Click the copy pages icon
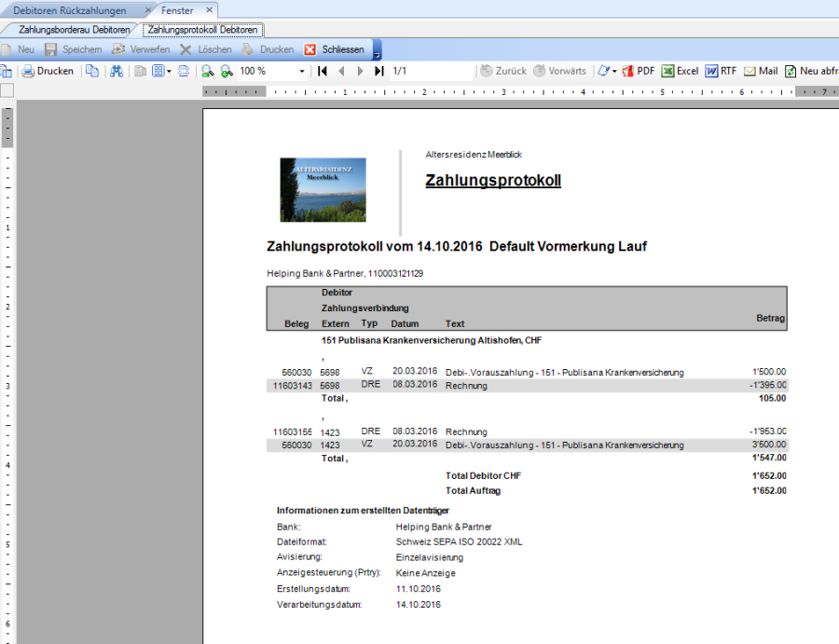The image size is (839, 644). [x=91, y=71]
